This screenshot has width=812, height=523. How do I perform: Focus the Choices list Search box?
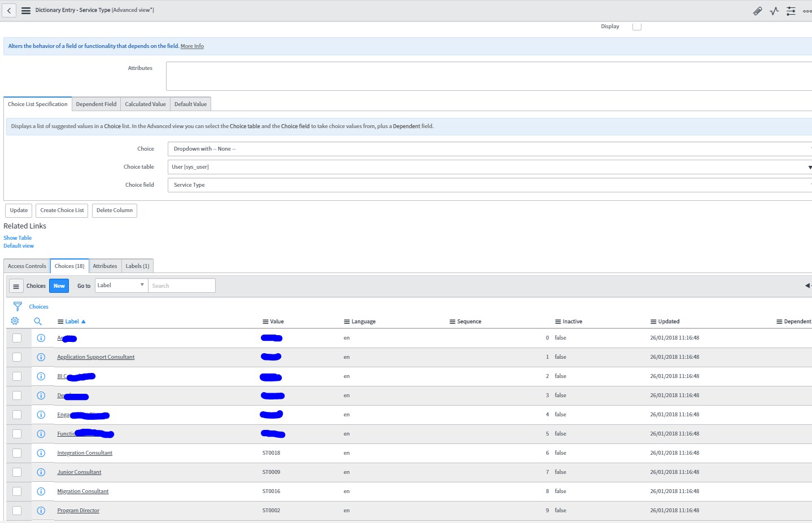tap(182, 286)
